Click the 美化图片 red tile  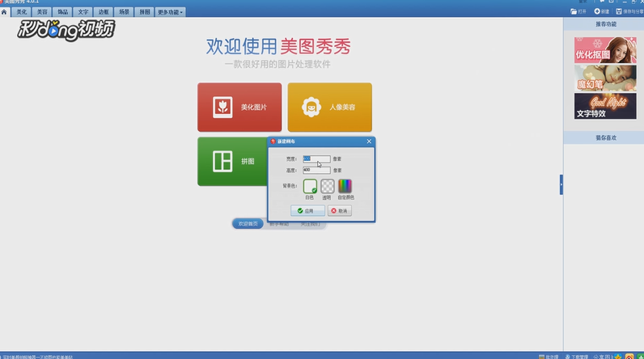(239, 107)
